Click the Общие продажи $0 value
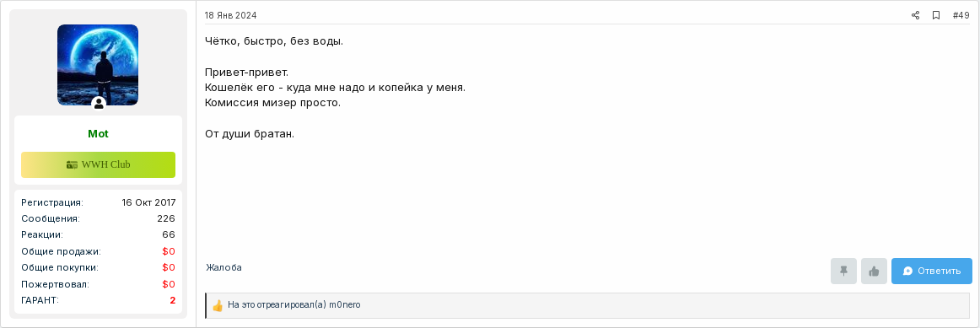The height and width of the screenshot is (328, 980). click(169, 251)
